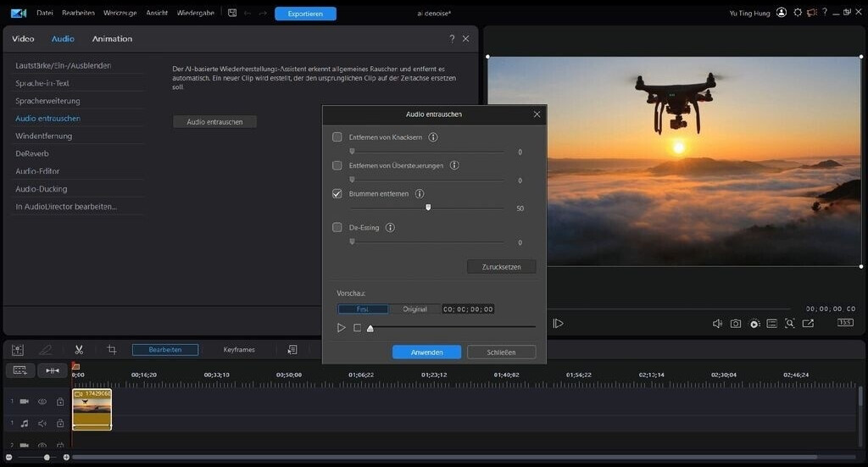The image size is (868, 467).
Task: Click the crop tool icon in timeline toolbar
Action: click(111, 349)
